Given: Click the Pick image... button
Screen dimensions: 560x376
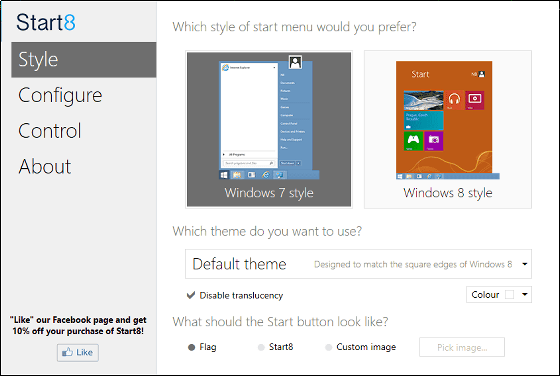Looking at the screenshot, I should click(x=462, y=347).
